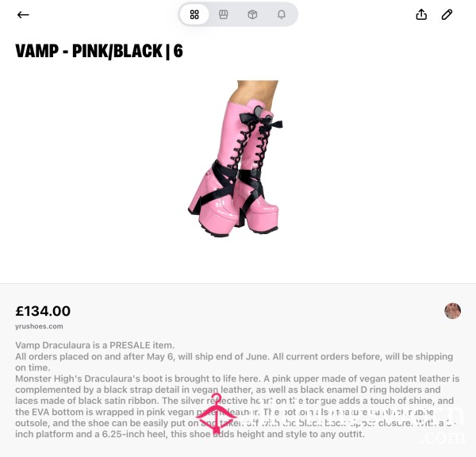Click the 'Monster High's Draculaura's boot' sentence
Image resolution: width=476 pixels, height=457 pixels.
point(139,378)
